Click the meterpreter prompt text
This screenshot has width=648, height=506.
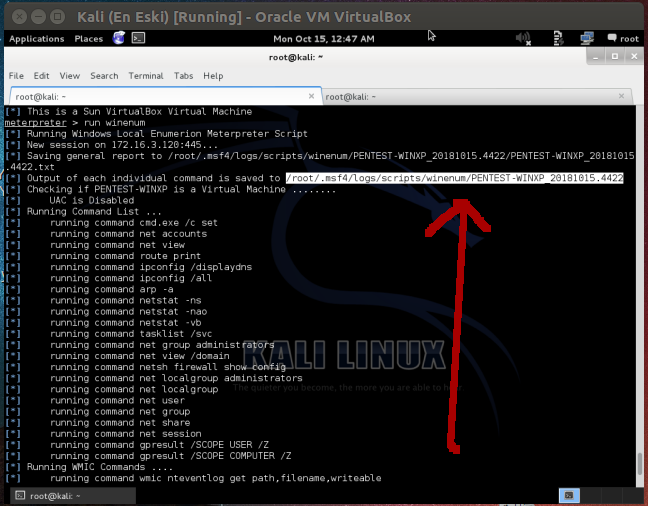(x=36, y=123)
